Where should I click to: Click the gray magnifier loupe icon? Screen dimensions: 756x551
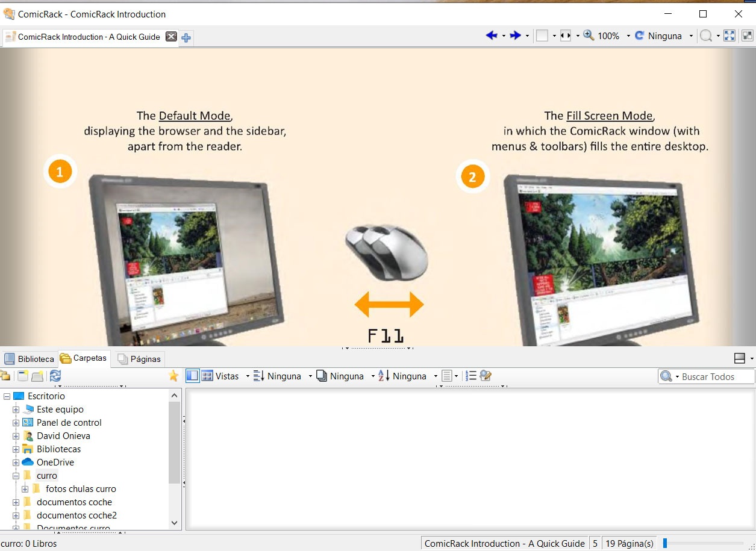point(705,36)
